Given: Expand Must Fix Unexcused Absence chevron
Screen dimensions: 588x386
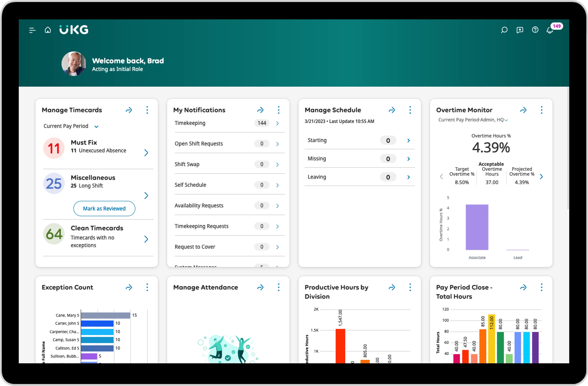Looking at the screenshot, I should click(146, 153).
